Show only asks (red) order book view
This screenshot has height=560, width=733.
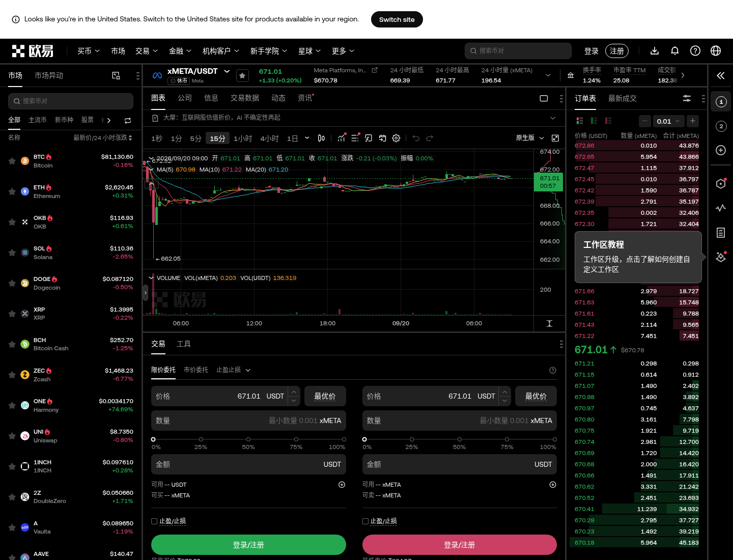[x=608, y=121]
